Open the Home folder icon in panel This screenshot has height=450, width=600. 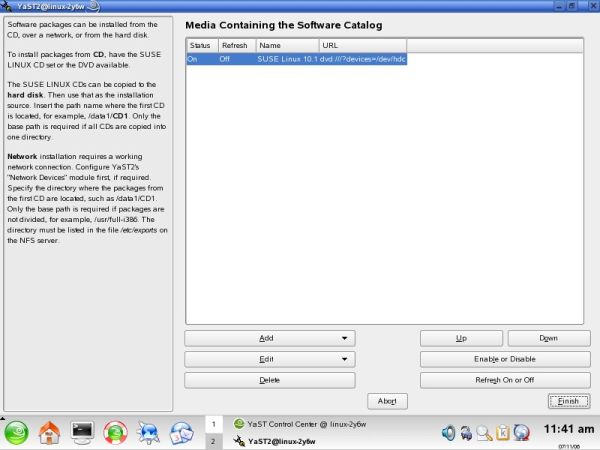[x=49, y=433]
